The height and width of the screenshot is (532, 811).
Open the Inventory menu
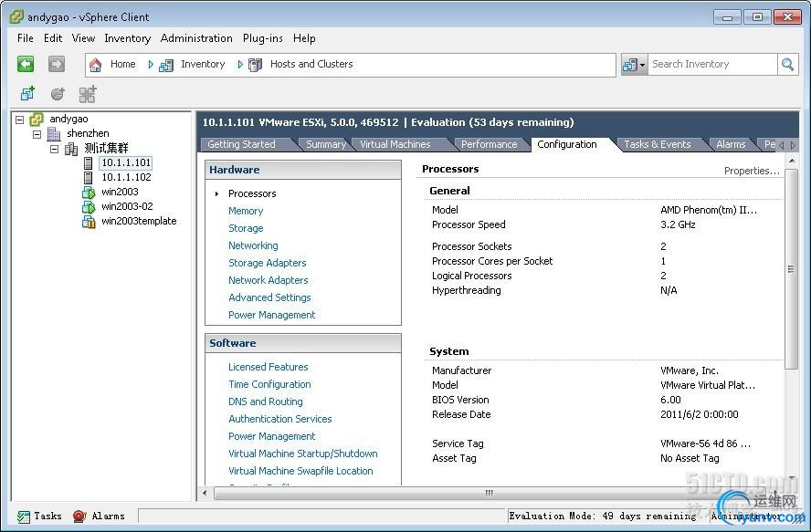tap(127, 38)
